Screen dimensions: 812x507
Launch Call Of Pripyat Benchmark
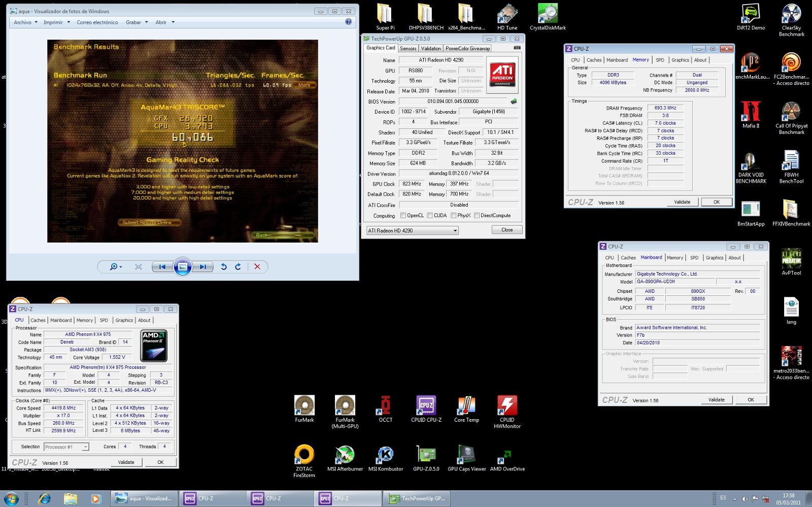coord(791,113)
